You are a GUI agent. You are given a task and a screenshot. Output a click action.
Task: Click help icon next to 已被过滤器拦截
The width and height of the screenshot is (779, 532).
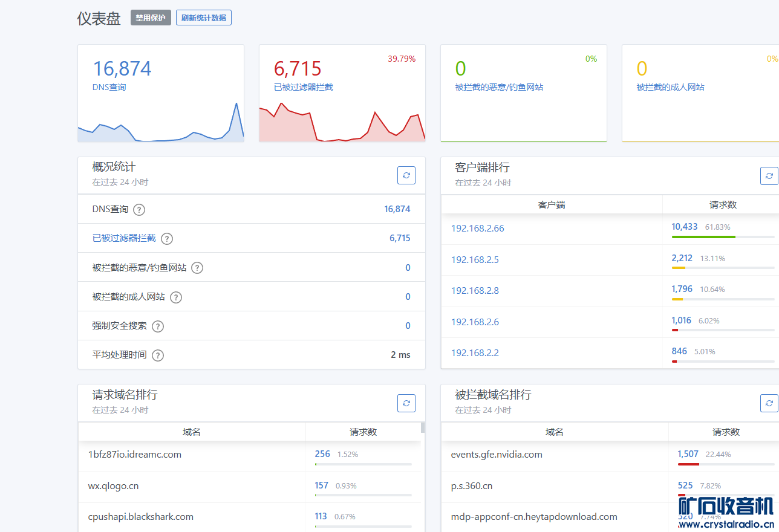point(167,239)
